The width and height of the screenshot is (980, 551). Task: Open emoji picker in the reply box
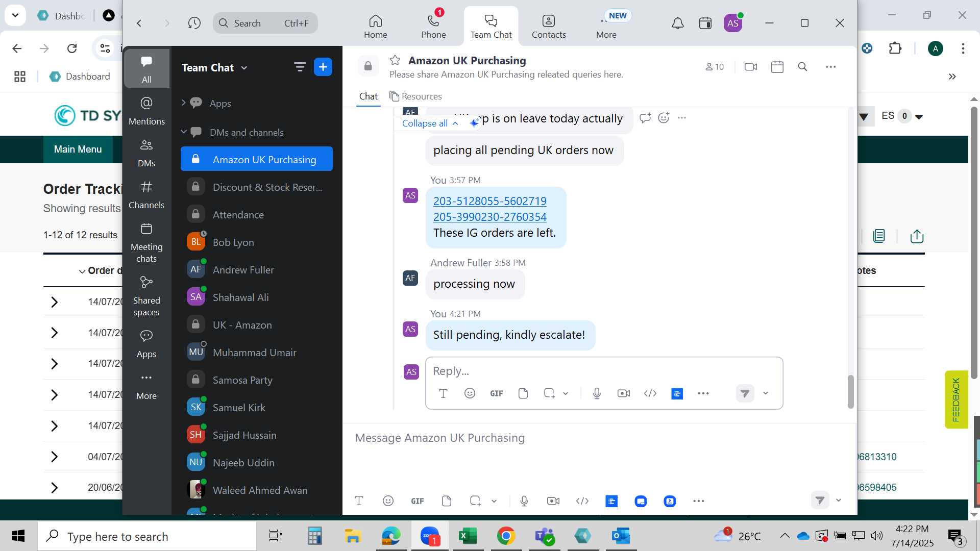pos(470,393)
